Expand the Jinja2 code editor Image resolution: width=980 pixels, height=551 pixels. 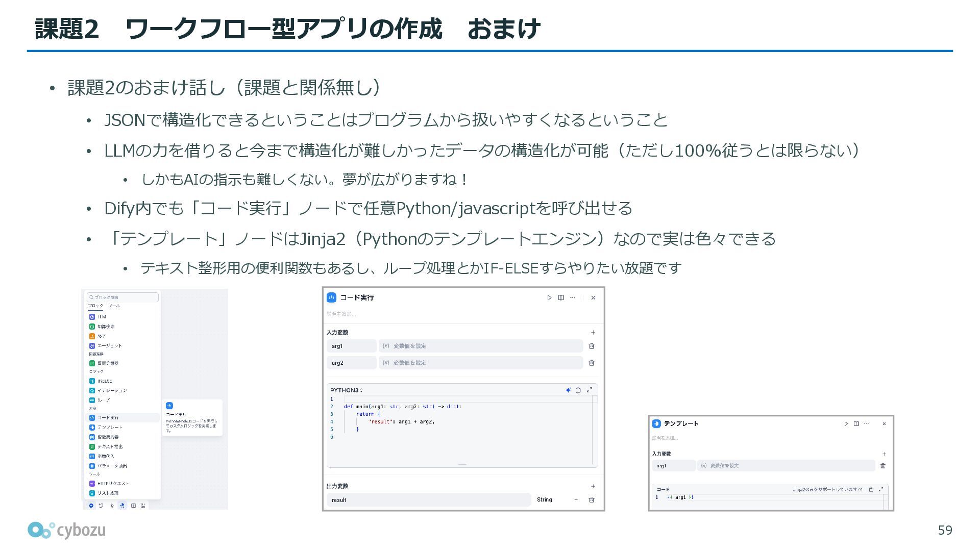coord(881,489)
